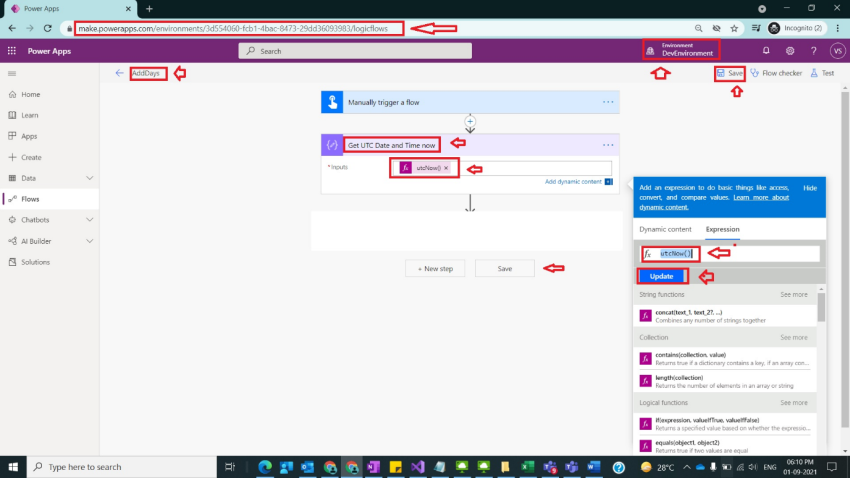Expand the Chatbots section chevron

click(x=89, y=219)
